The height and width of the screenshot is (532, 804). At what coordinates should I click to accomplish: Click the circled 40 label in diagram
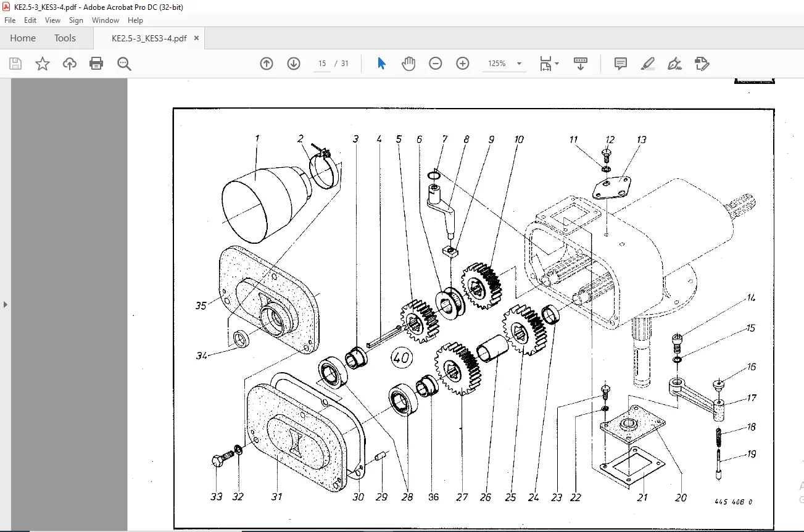pyautogui.click(x=401, y=357)
